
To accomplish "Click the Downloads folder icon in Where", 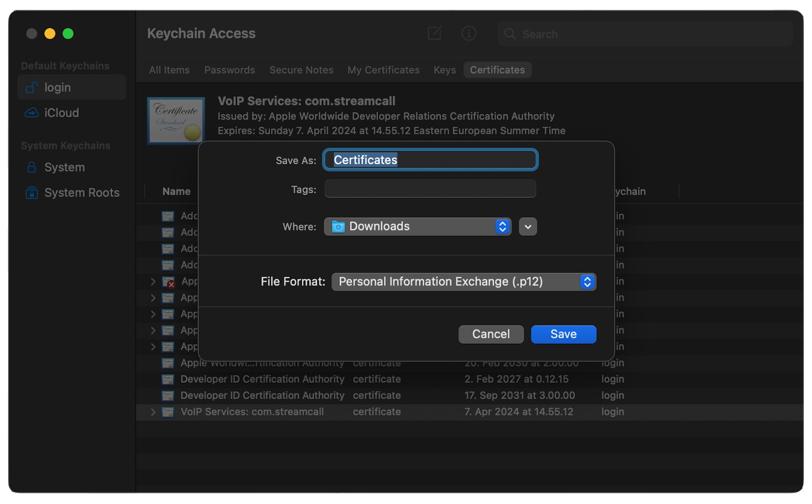I will tap(338, 227).
